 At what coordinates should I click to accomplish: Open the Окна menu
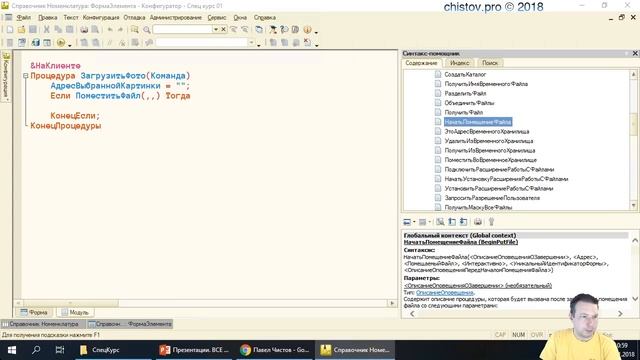coord(240,18)
